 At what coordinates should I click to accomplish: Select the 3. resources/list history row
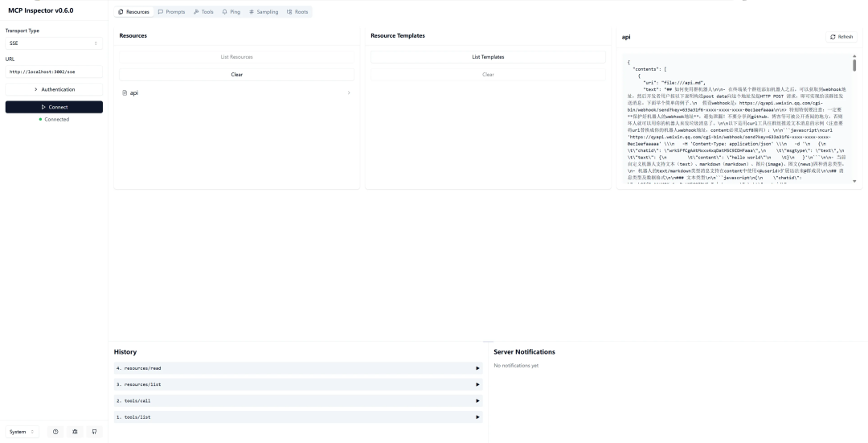(x=298, y=384)
